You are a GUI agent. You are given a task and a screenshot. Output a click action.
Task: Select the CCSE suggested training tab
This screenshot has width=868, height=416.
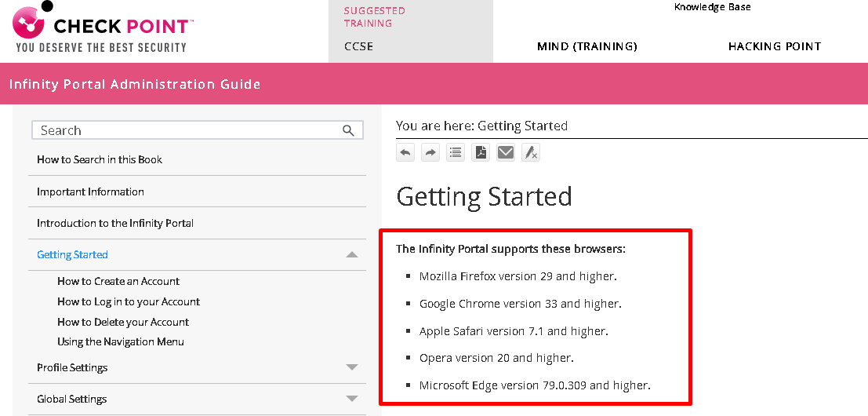[359, 46]
